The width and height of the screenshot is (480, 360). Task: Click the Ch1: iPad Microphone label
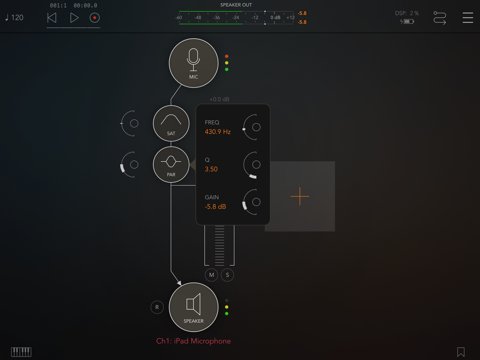coord(193,341)
